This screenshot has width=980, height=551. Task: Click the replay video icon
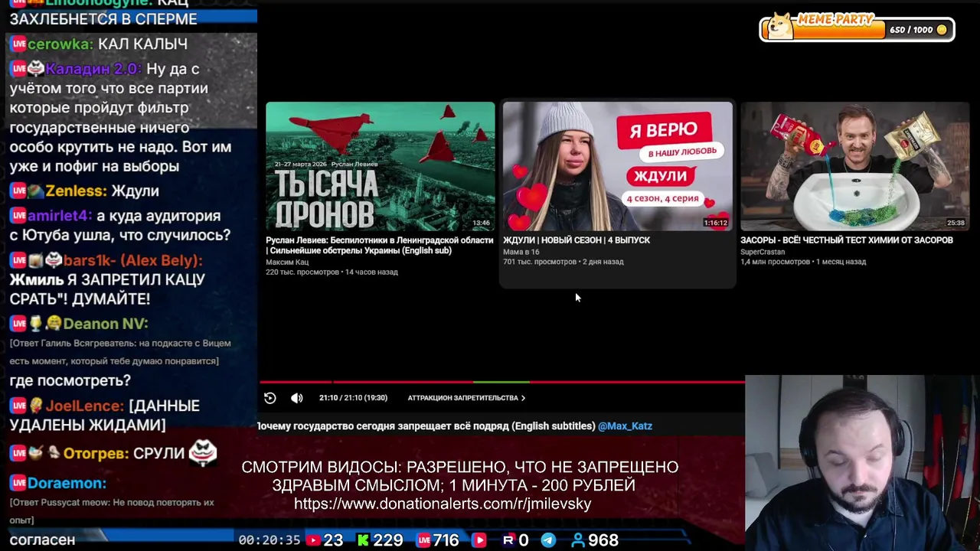(270, 398)
